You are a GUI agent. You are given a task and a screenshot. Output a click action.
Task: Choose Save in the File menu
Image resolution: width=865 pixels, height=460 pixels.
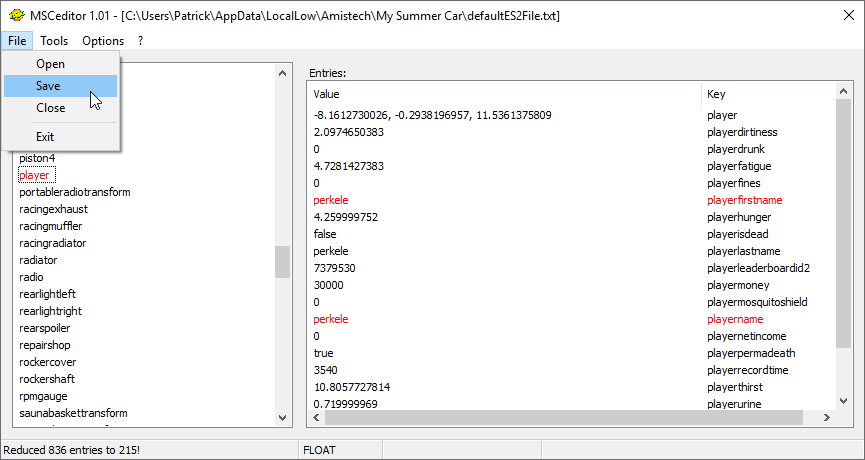click(61, 86)
